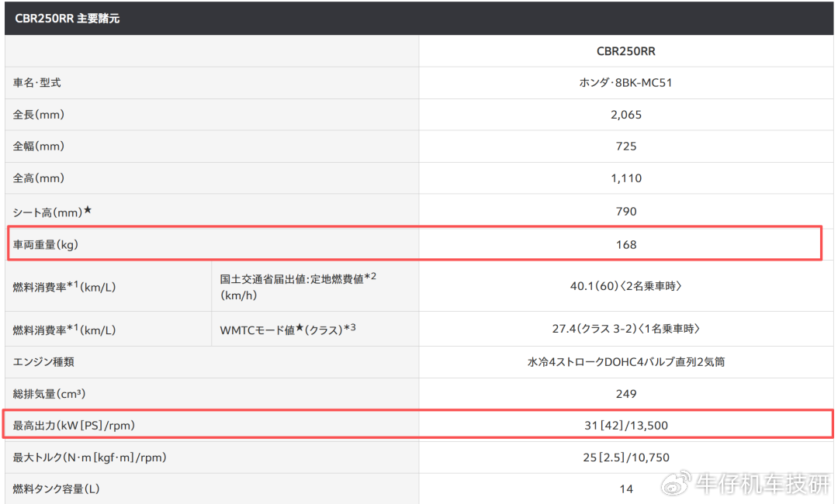The image size is (838, 504).
Task: Click the '全幅(mm)' label
Action: 39,147
